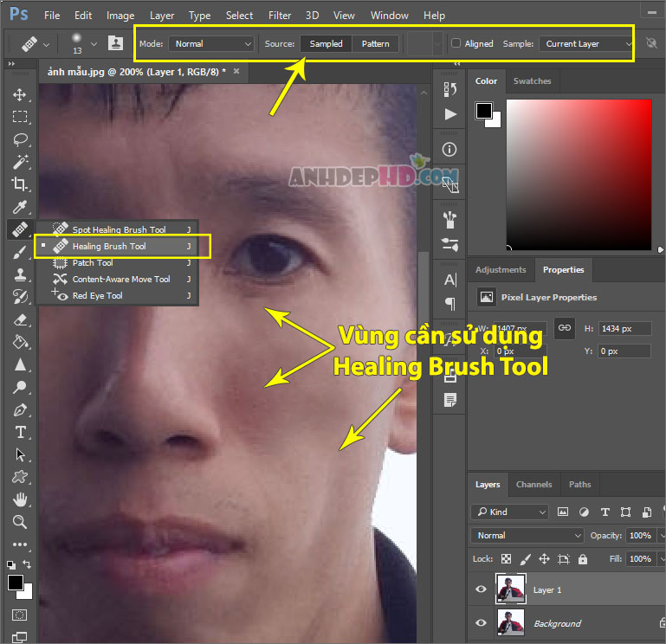The height and width of the screenshot is (644, 666).
Task: Toggle lock all padlock icon
Action: point(583,559)
